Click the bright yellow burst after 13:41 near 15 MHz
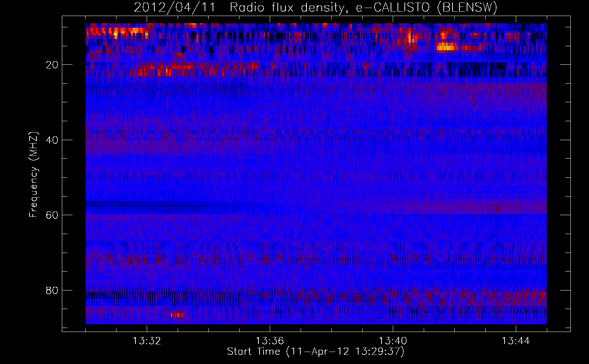589x364 pixels. point(447,47)
